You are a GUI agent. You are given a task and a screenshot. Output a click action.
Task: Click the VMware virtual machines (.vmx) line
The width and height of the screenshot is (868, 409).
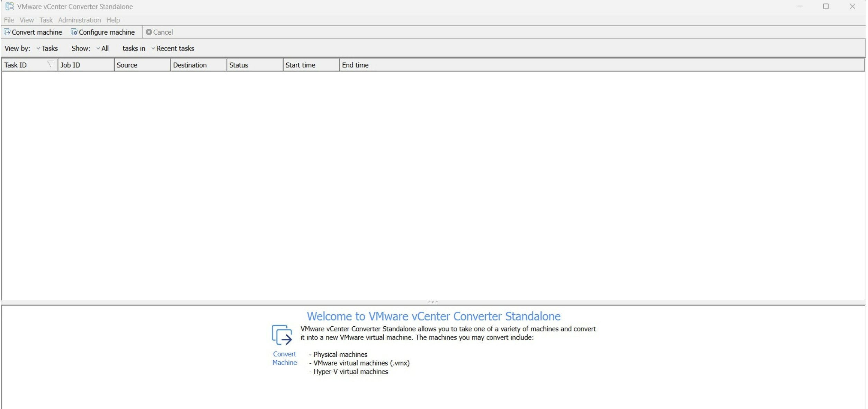pyautogui.click(x=359, y=363)
